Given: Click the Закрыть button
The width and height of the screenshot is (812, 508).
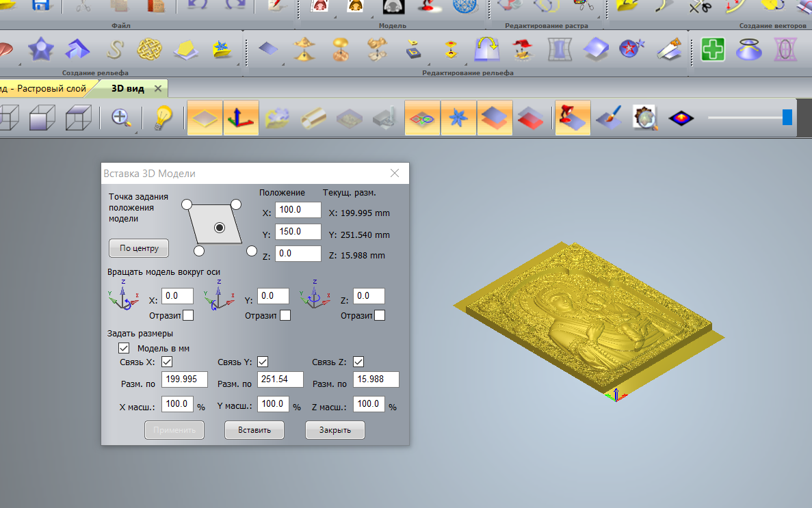Looking at the screenshot, I should pos(335,430).
